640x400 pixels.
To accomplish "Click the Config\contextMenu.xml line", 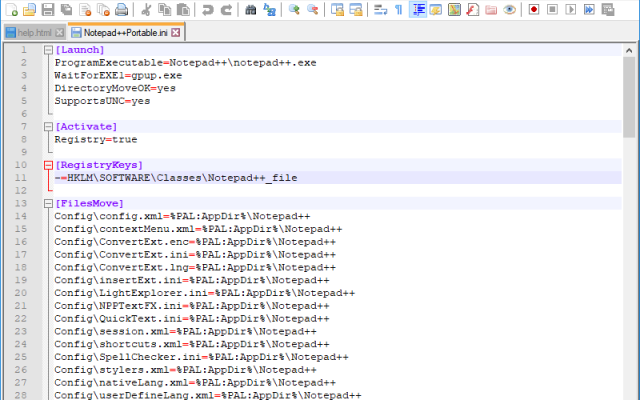I will [x=198, y=229].
